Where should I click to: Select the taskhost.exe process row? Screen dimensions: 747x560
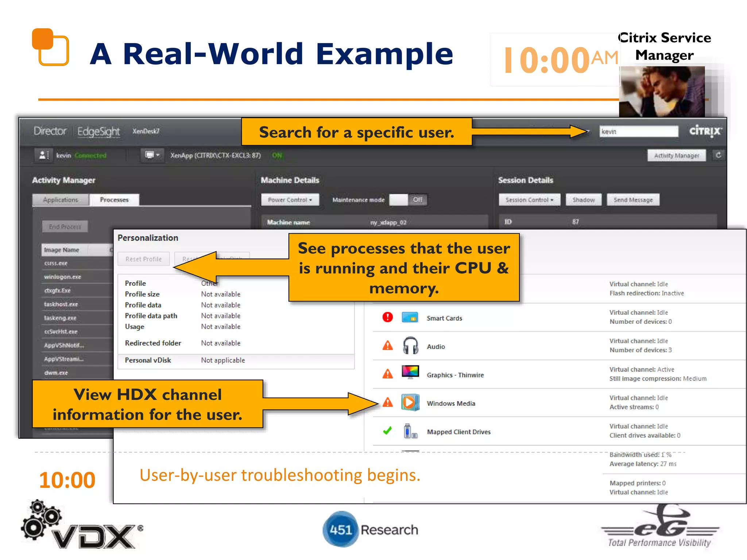tap(77, 304)
